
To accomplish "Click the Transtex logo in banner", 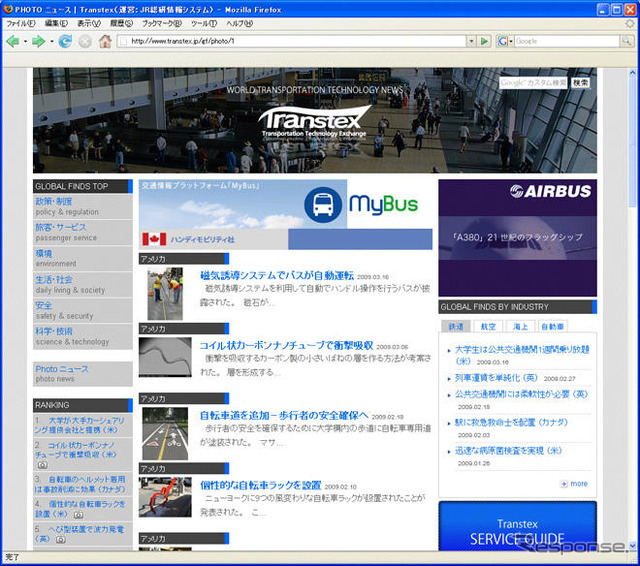I will coord(314,120).
